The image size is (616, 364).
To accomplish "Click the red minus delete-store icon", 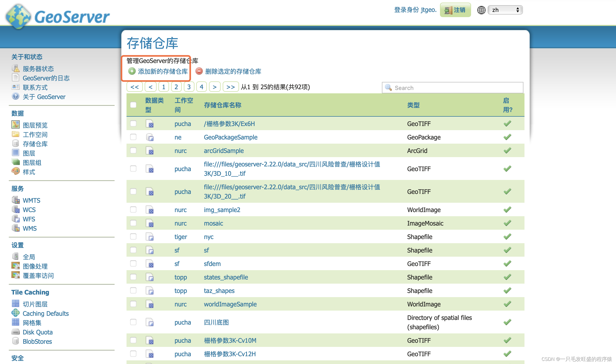I will [x=199, y=71].
